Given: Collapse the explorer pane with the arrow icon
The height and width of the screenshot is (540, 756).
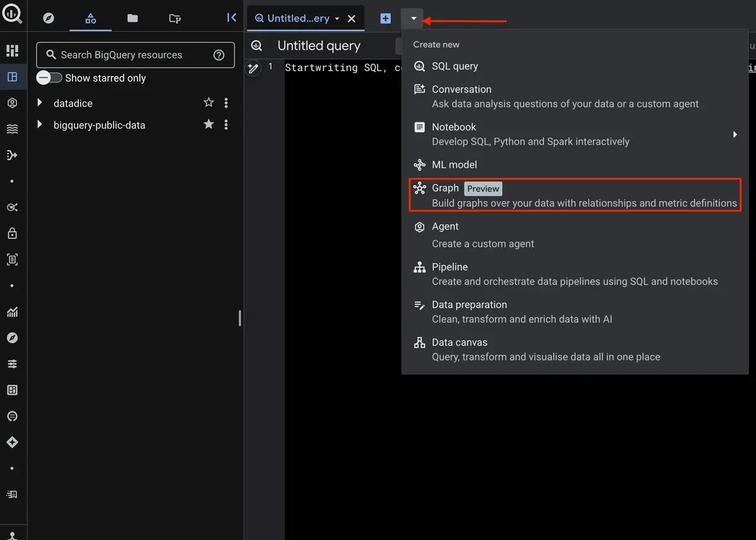Looking at the screenshot, I should click(231, 18).
